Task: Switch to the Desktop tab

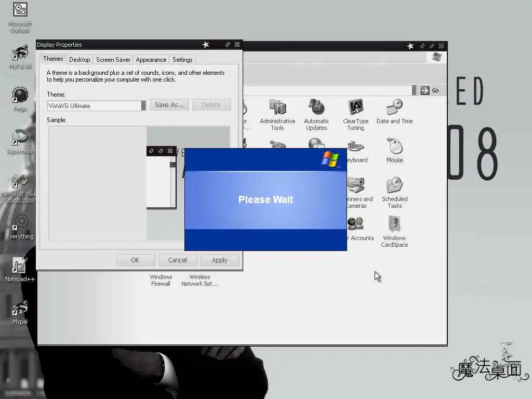Action: coord(79,60)
